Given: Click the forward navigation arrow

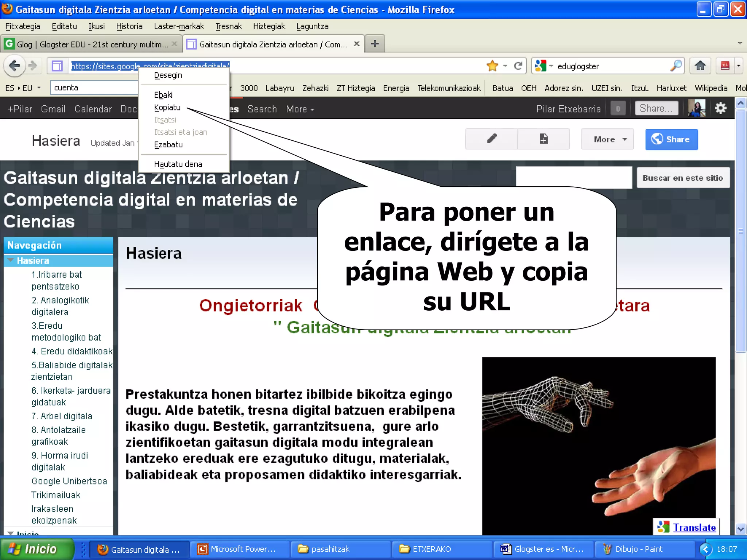Looking at the screenshot, I should [x=33, y=66].
